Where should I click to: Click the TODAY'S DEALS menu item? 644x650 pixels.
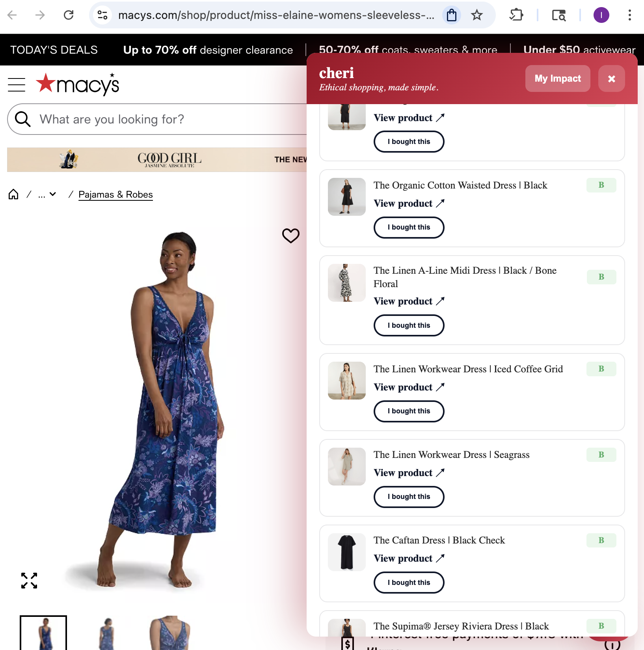tap(54, 50)
